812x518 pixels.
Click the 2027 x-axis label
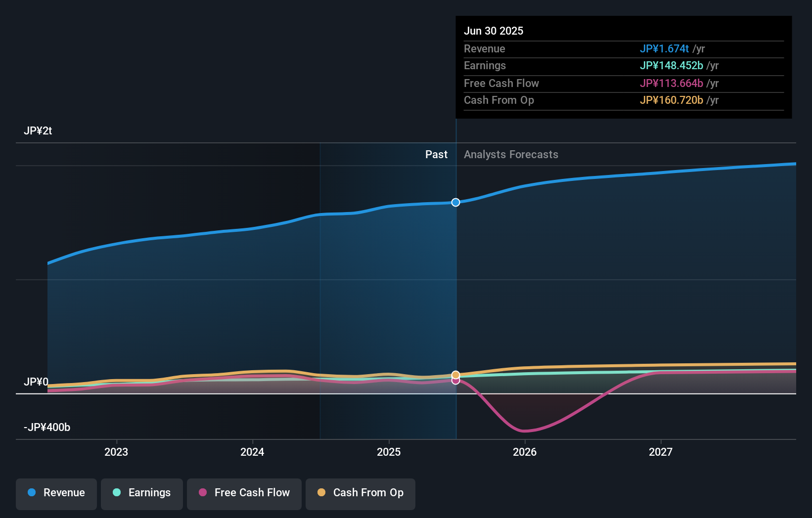tap(661, 452)
